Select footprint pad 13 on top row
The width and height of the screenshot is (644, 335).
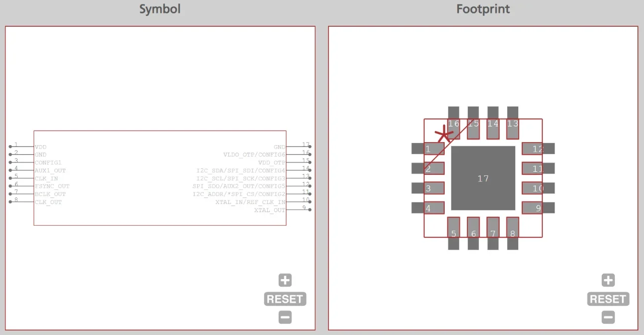coord(512,123)
